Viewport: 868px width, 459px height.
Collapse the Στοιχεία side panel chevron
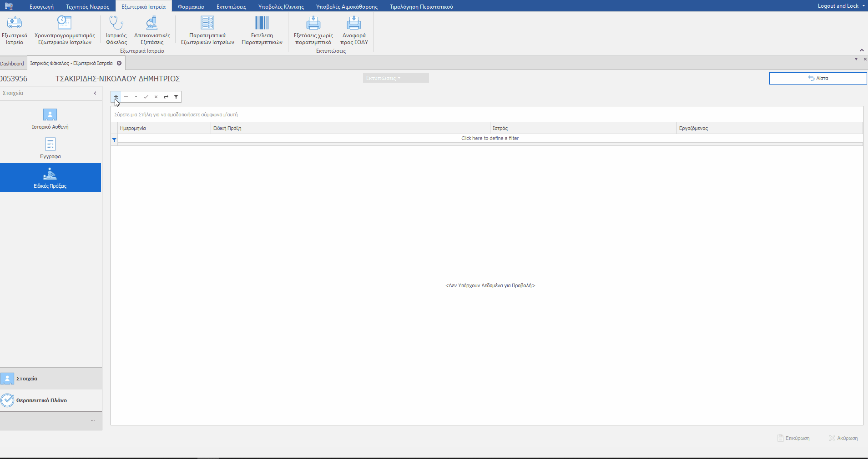pos(95,93)
